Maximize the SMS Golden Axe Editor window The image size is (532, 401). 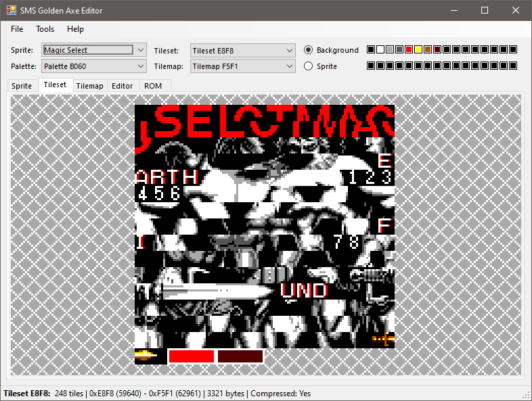tap(485, 11)
